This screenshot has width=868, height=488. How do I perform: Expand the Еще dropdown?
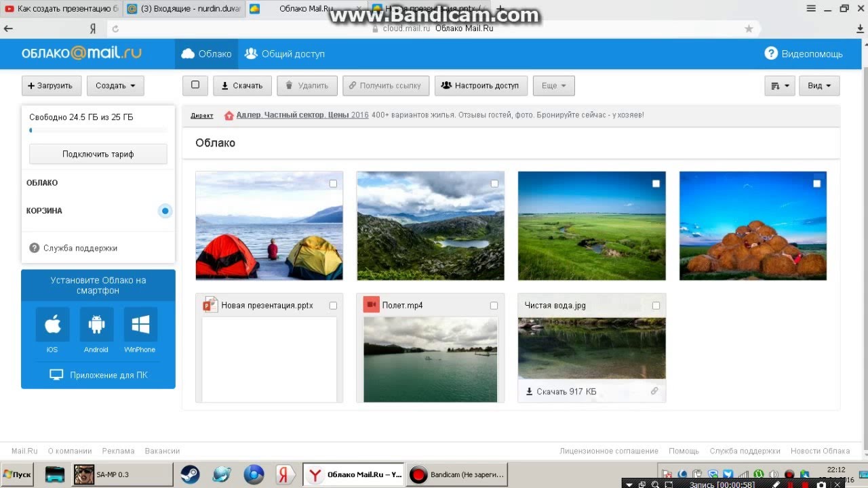[x=554, y=86]
